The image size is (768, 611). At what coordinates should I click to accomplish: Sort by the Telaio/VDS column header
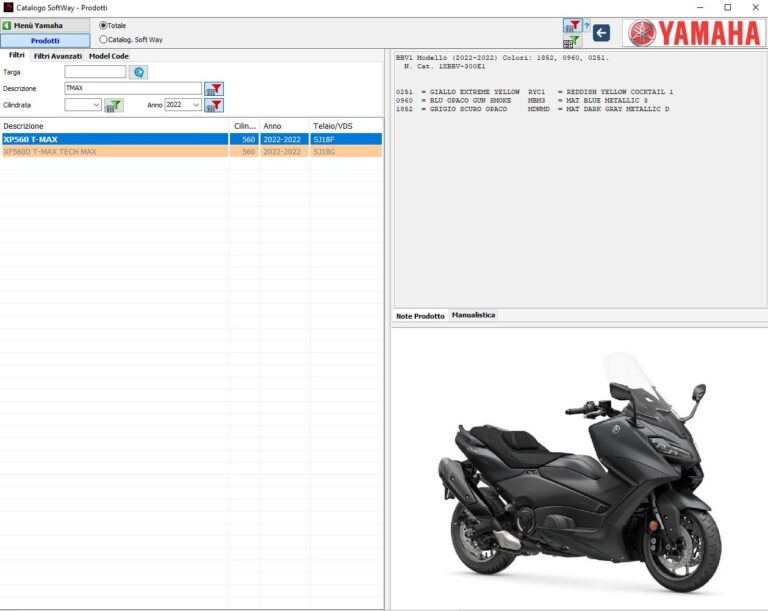tap(346, 126)
